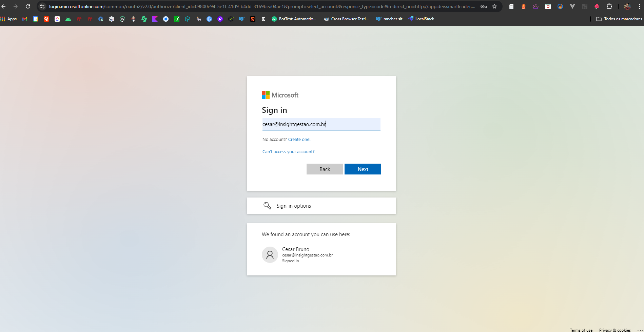Image resolution: width=644 pixels, height=332 pixels.
Task: Click the Vue devtools extension icon
Action: pyautogui.click(x=572, y=6)
